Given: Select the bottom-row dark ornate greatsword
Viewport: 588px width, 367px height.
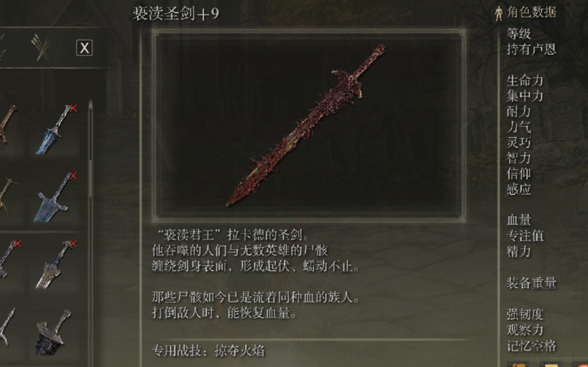Looking at the screenshot, I should click(x=53, y=332).
